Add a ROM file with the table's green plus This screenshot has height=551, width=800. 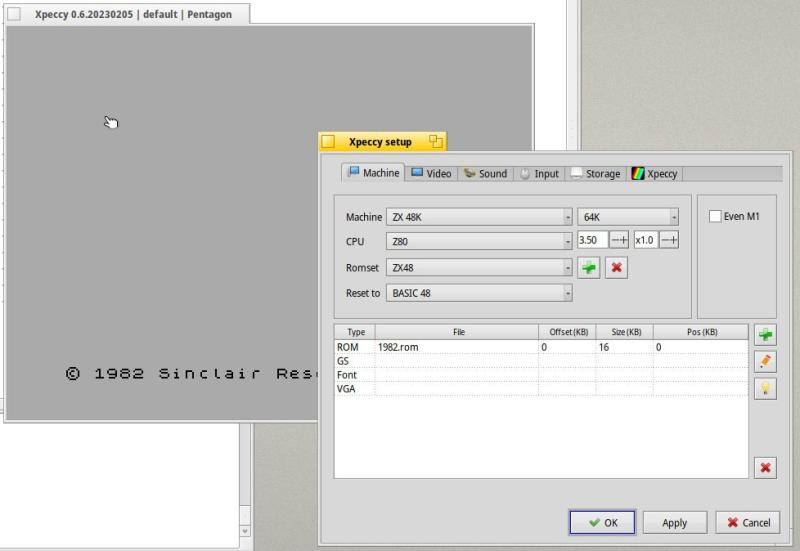(x=766, y=335)
